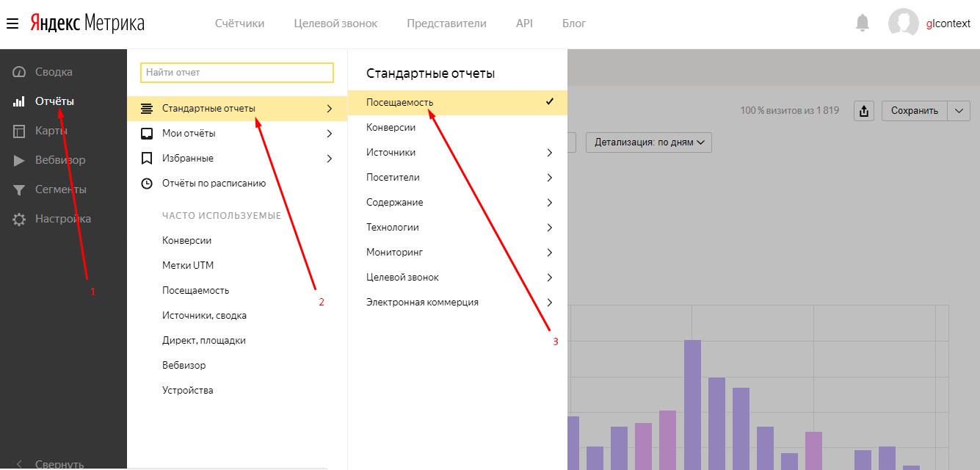This screenshot has width=980, height=470.
Task: Open the arrow next to Сохранить
Action: point(959,111)
